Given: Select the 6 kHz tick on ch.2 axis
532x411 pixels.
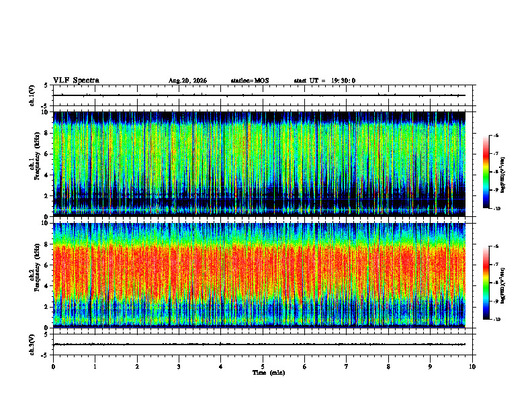Looking at the screenshot, I should 48,265.
